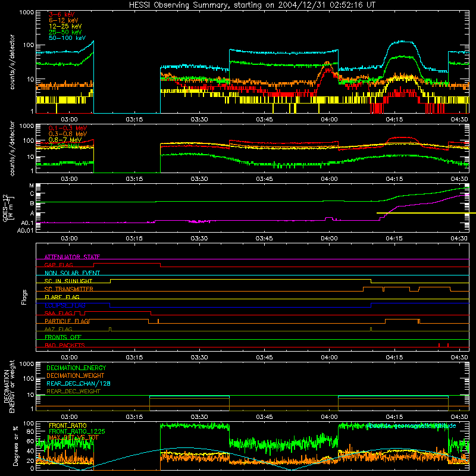
Task: Select the AA7_FLAG label
Action: click(58, 329)
